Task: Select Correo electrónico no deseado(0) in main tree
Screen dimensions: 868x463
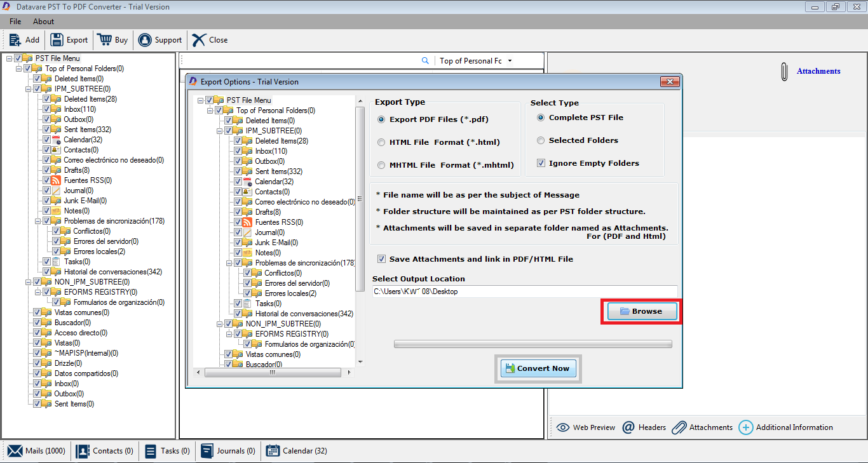Action: click(x=114, y=160)
